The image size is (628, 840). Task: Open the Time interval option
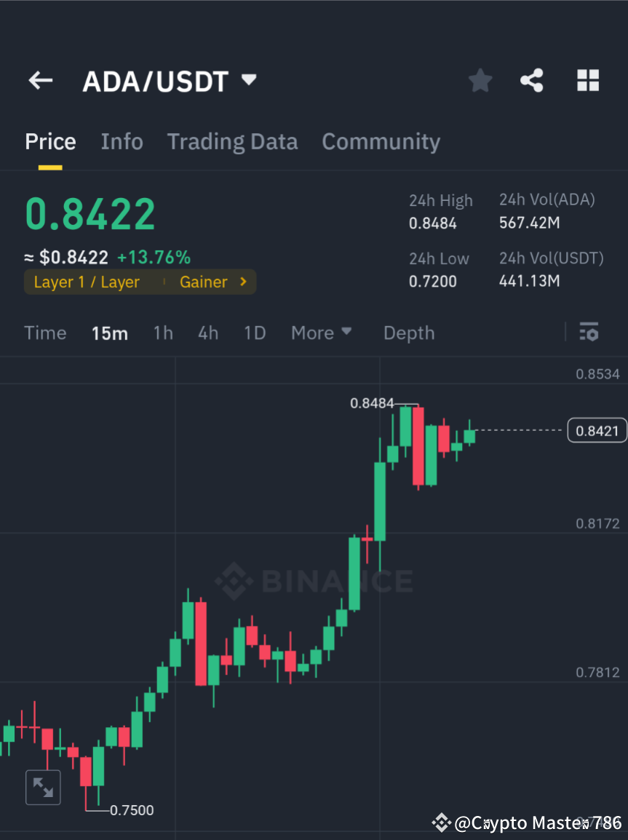point(45,333)
